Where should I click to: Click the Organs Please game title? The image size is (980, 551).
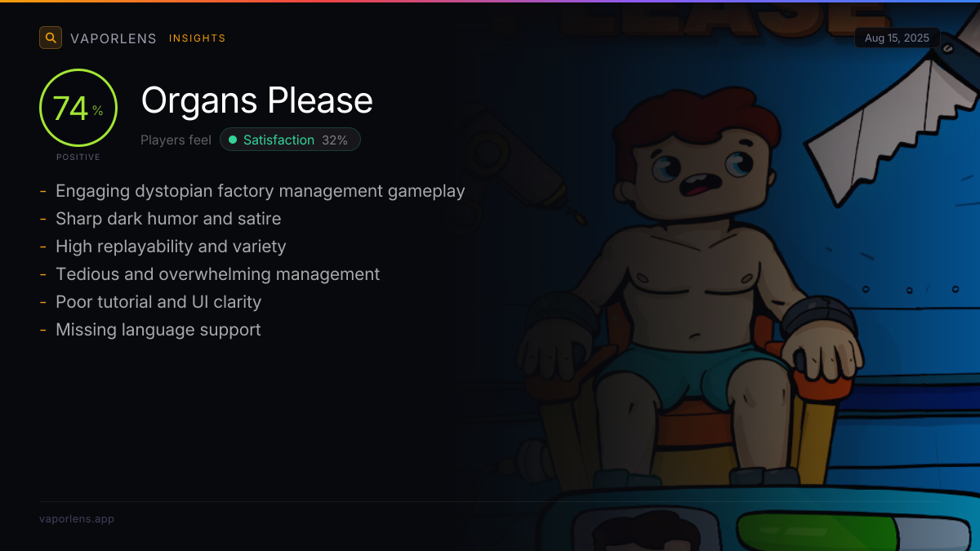click(x=257, y=100)
